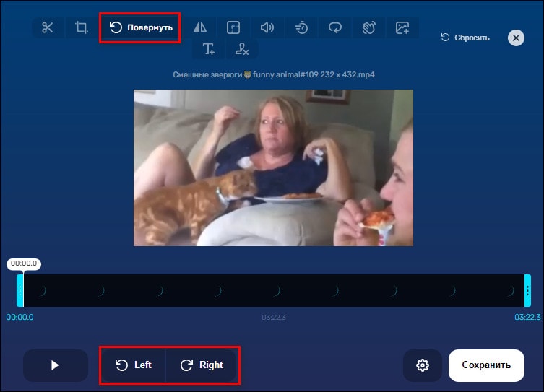Viewport: 544px width, 392px height.
Task: Click the start time 00:00.0 label
Action: tap(20, 317)
